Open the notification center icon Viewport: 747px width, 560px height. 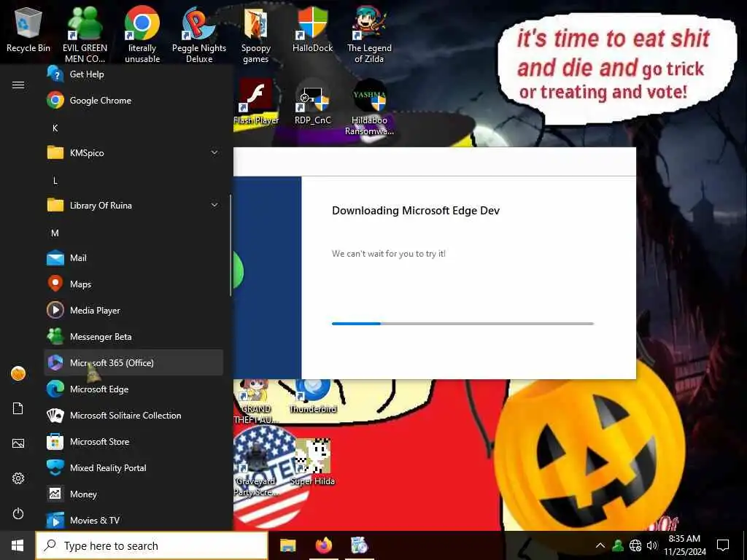(723, 545)
